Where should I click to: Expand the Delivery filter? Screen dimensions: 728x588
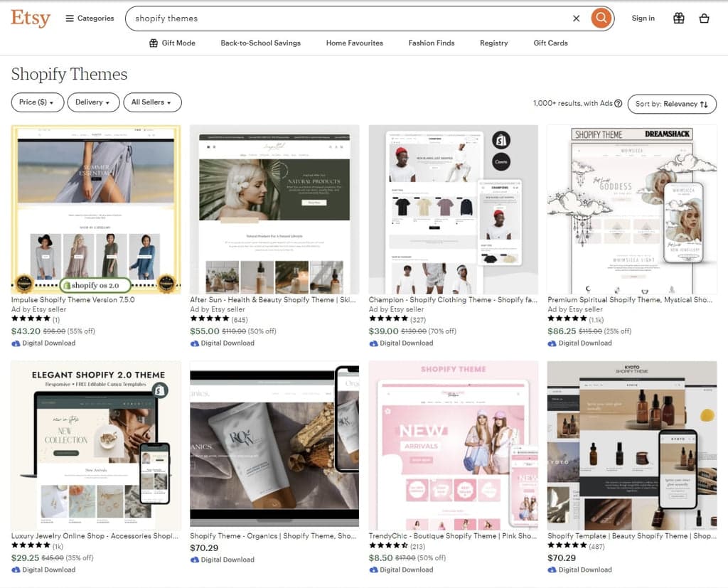93,102
